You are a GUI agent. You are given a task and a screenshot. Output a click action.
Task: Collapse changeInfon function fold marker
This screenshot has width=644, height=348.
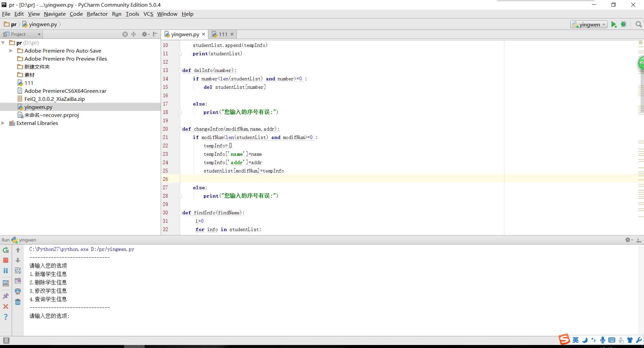click(180, 129)
